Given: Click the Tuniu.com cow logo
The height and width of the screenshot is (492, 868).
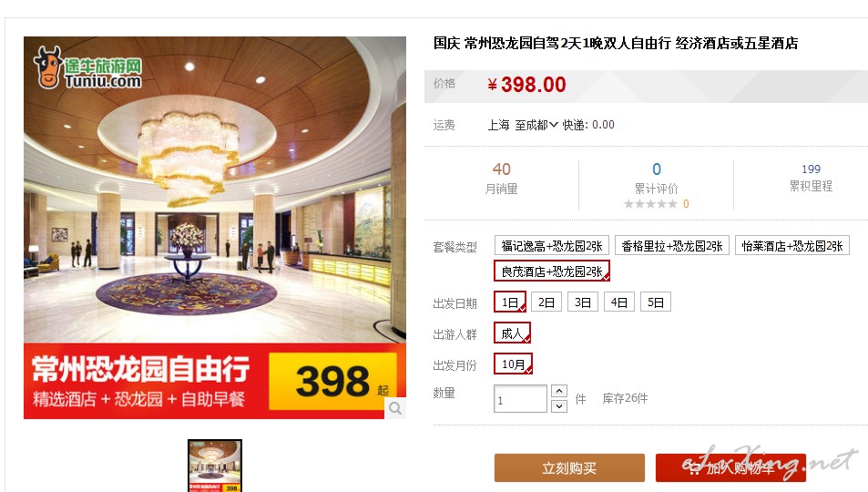Looking at the screenshot, I should pos(88,67).
